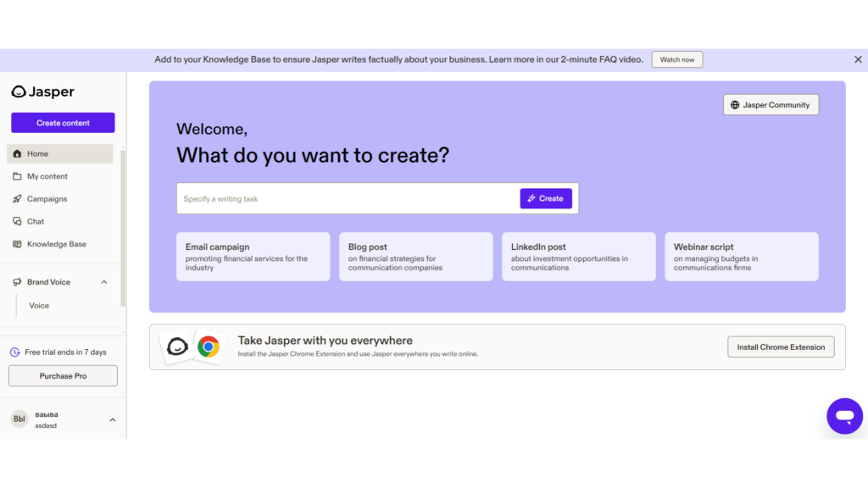Click the Campaigns rocket icon
The image size is (868, 488).
(17, 198)
